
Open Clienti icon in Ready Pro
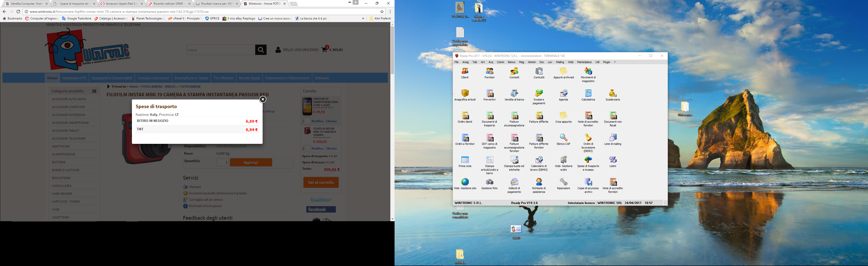[x=465, y=71]
